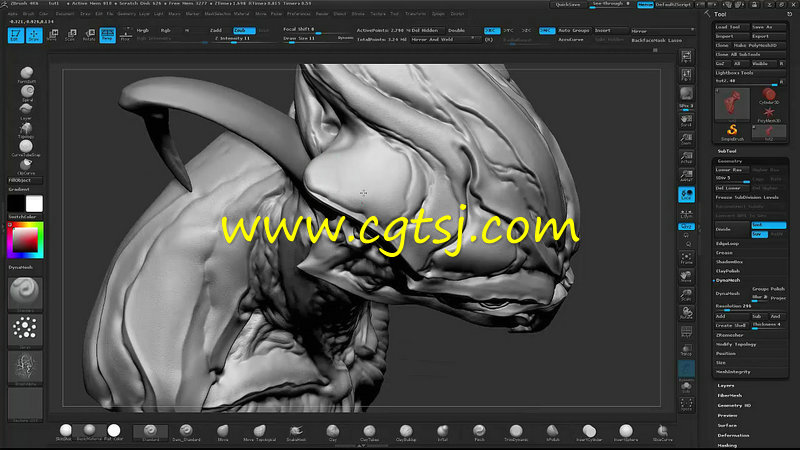800x450 pixels.
Task: Toggle the Smt button beside Divide
Action: coord(768,225)
